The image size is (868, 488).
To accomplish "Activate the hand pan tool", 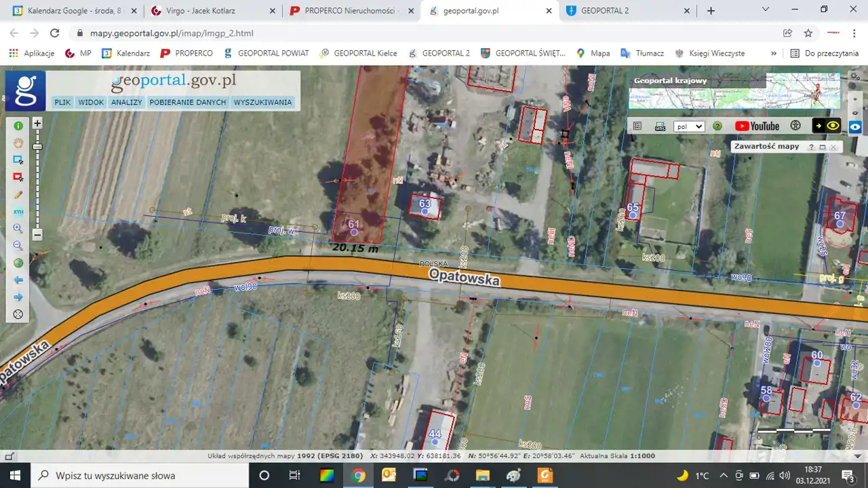I will pyautogui.click(x=18, y=143).
